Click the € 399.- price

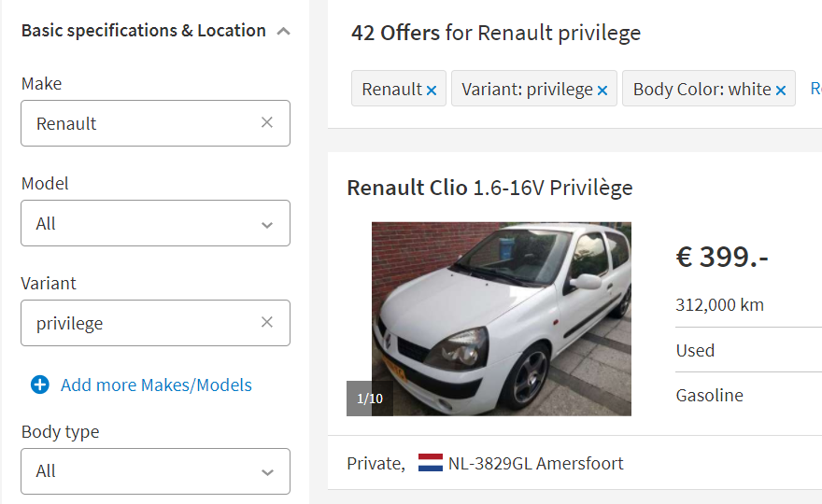tap(722, 258)
